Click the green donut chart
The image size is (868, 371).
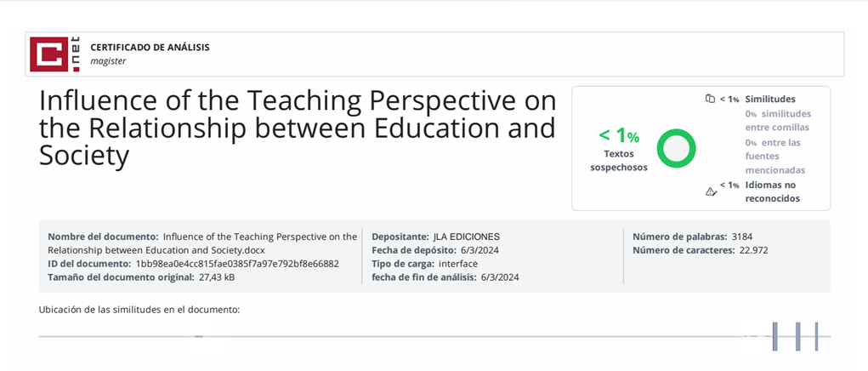click(677, 148)
